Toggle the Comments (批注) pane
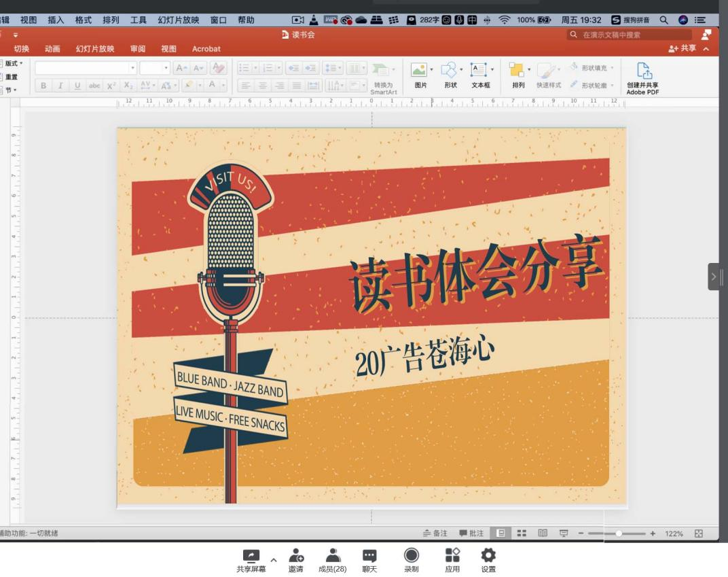728x577 pixels. [472, 534]
